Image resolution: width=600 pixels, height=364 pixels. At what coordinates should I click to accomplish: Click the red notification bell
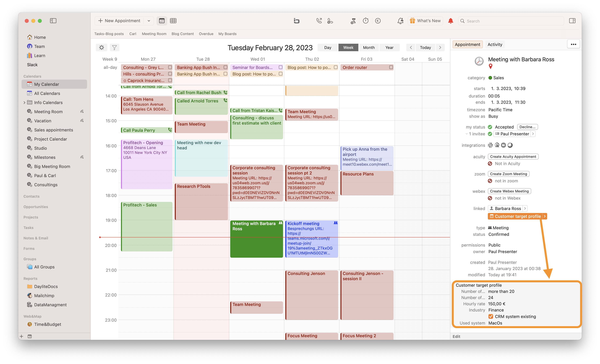click(450, 21)
